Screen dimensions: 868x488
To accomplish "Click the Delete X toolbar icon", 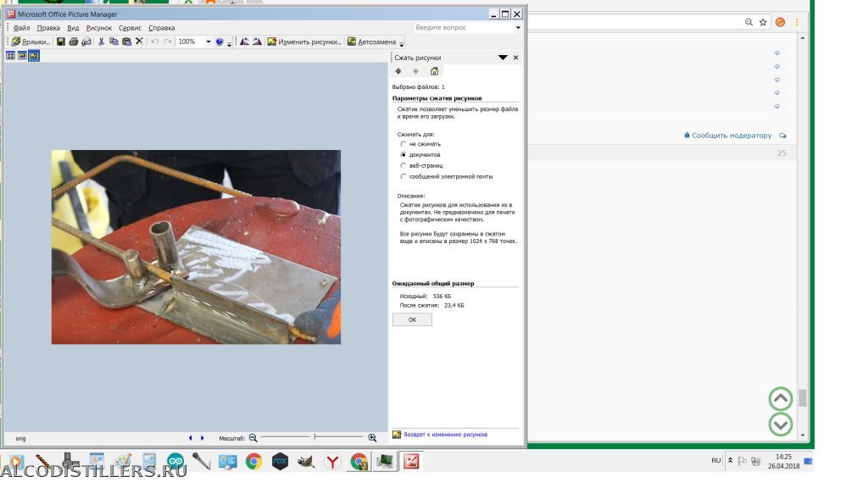I will coord(140,42).
